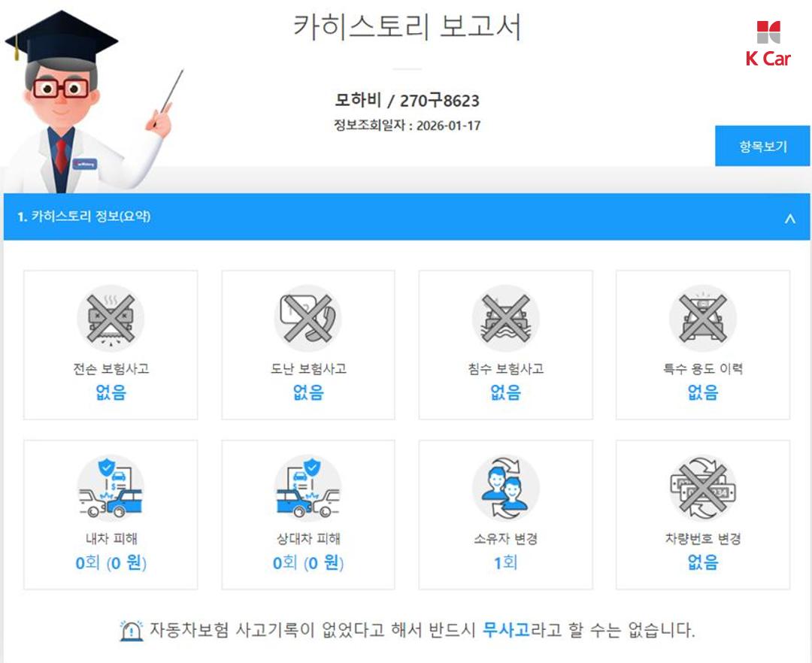Click the K Car logo
Image resolution: width=812 pixels, height=663 pixels.
pyautogui.click(x=768, y=44)
